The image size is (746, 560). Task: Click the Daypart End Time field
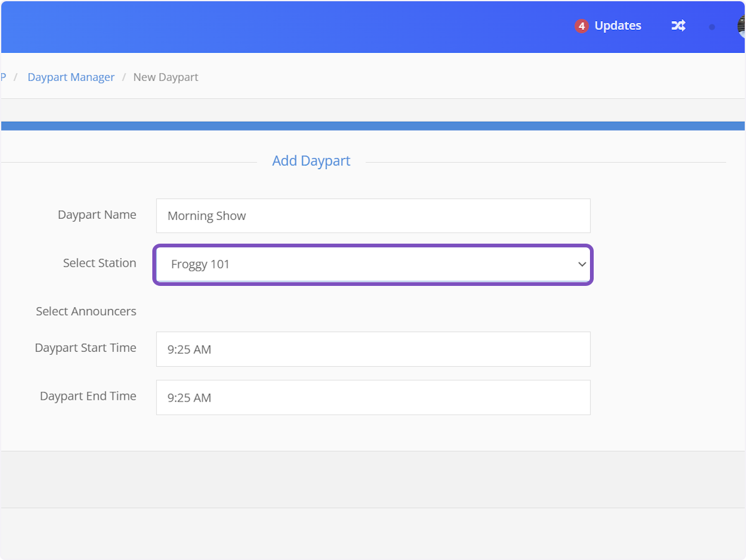(373, 398)
